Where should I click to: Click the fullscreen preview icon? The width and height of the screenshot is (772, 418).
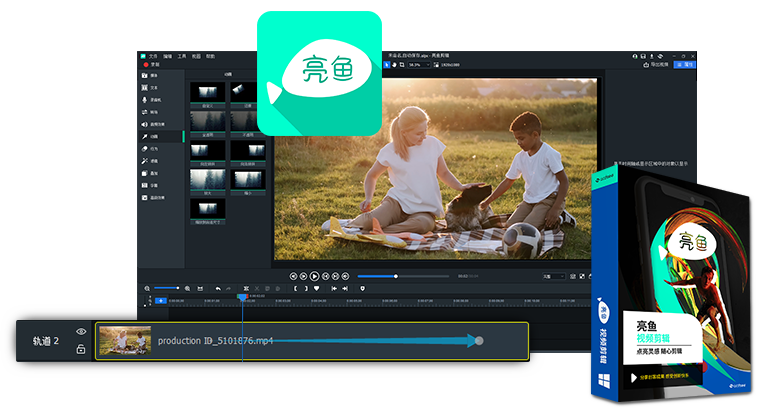[x=582, y=277]
